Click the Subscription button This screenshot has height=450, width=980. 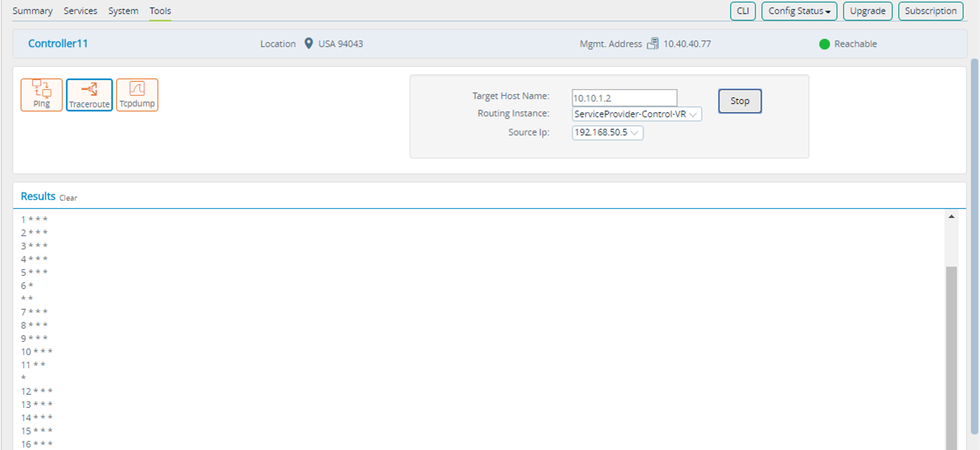931,12
